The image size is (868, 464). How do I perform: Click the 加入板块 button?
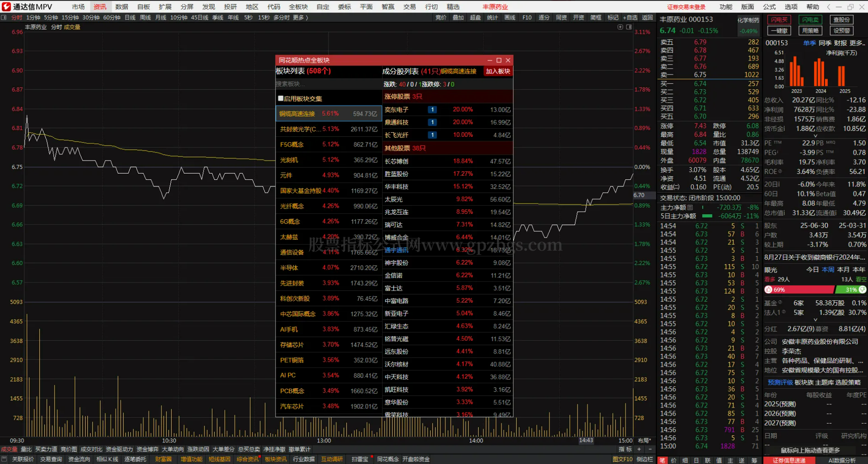(x=498, y=71)
